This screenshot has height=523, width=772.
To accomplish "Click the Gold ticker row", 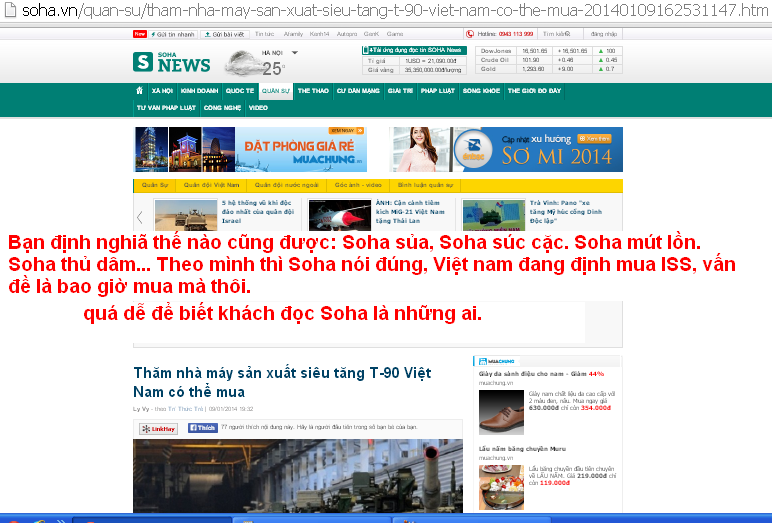I will pyautogui.click(x=548, y=69).
